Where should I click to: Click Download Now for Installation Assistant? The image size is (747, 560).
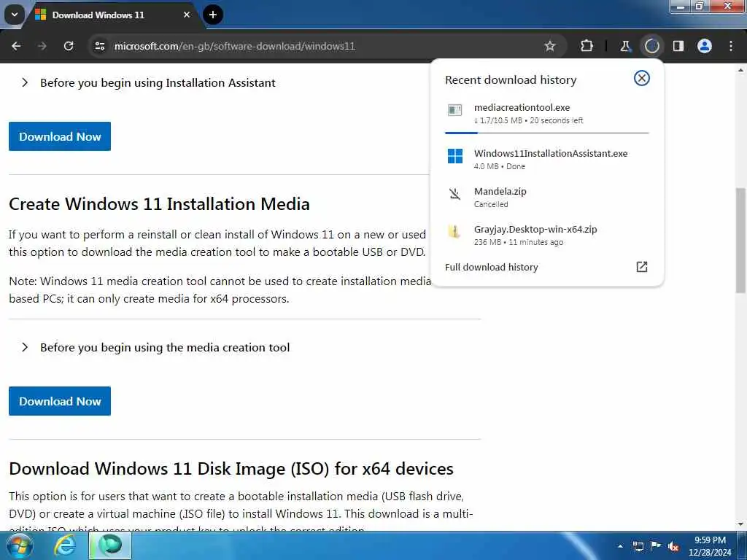(60, 136)
